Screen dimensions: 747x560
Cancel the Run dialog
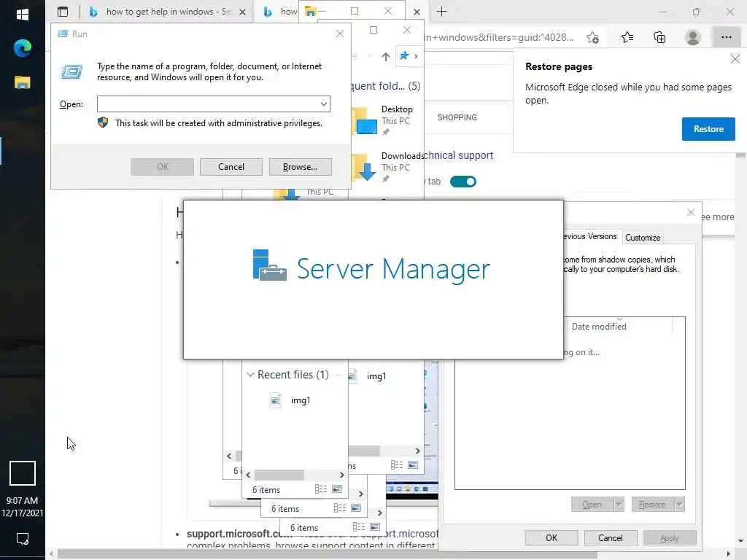tap(231, 167)
